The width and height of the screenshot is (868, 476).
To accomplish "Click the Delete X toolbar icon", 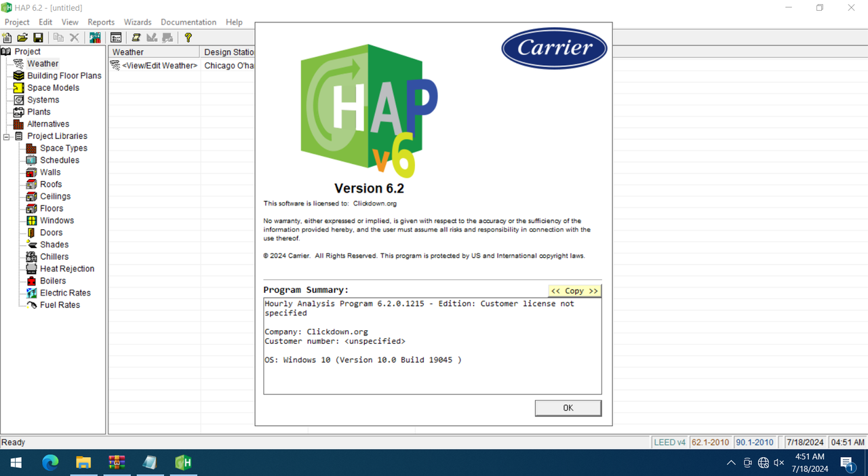I will 75,38.
